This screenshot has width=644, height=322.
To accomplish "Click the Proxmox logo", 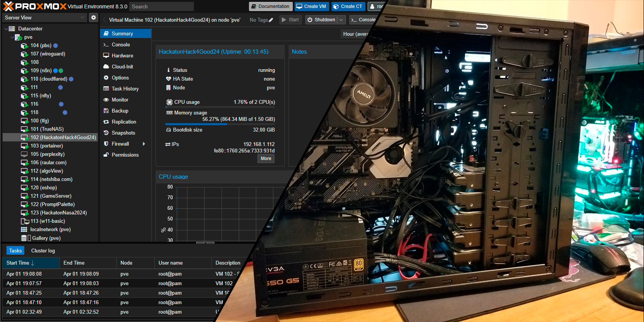I will [x=34, y=6].
